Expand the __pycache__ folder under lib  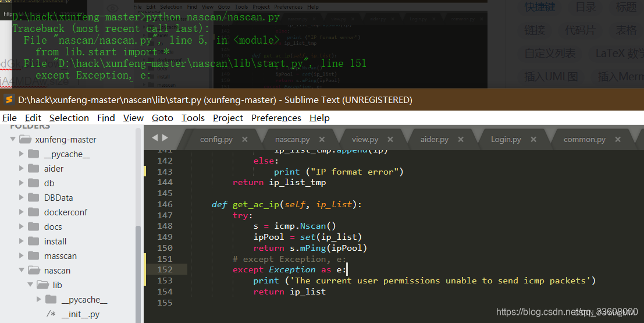[x=38, y=299]
